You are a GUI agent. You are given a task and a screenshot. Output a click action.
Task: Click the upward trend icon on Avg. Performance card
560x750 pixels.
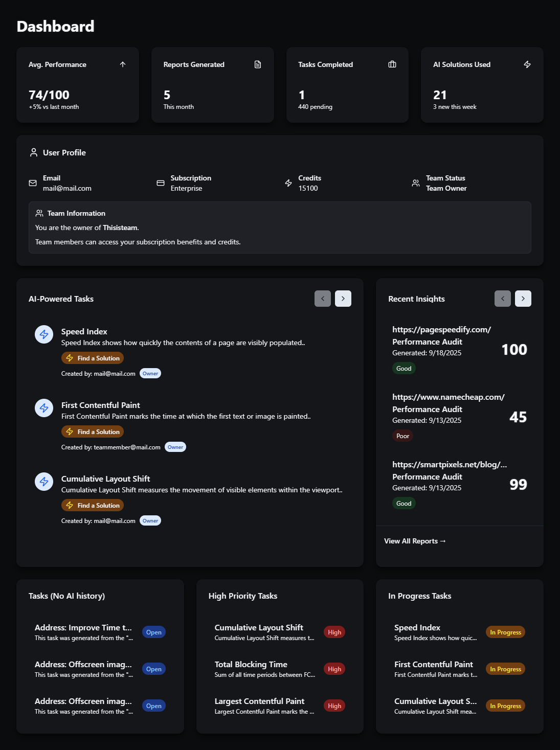point(122,64)
